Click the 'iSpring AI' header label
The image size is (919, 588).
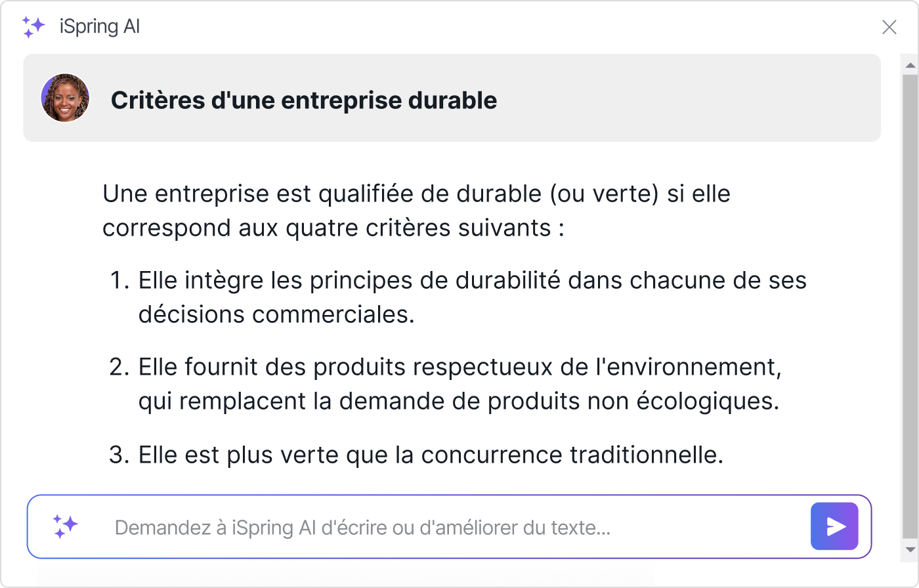[99, 26]
